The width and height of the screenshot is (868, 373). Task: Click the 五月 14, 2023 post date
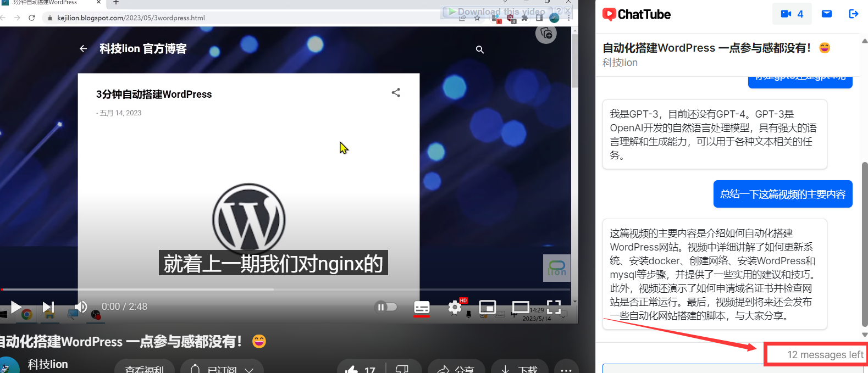click(120, 113)
